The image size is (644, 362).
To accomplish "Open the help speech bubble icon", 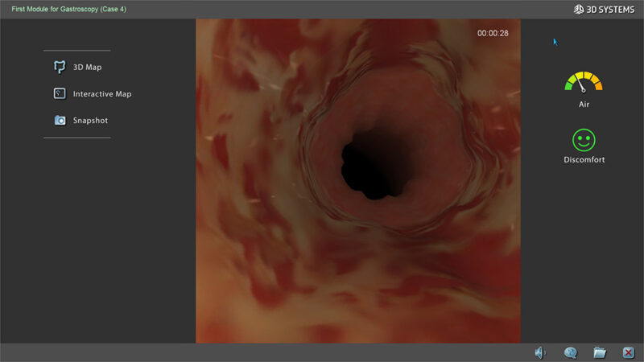I will coord(571,352).
